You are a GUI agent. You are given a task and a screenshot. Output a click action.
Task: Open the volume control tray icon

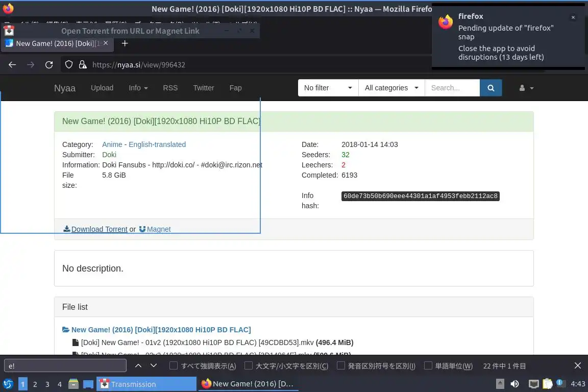click(x=514, y=384)
